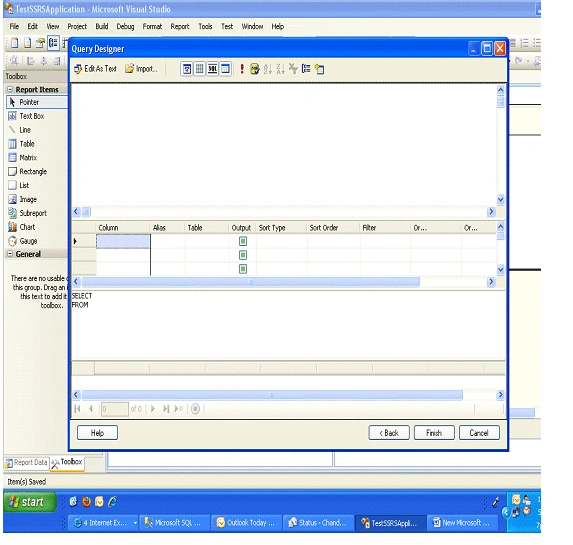Click the Verify SQL icon
Viewport: 573px width, 545px height.
255,69
